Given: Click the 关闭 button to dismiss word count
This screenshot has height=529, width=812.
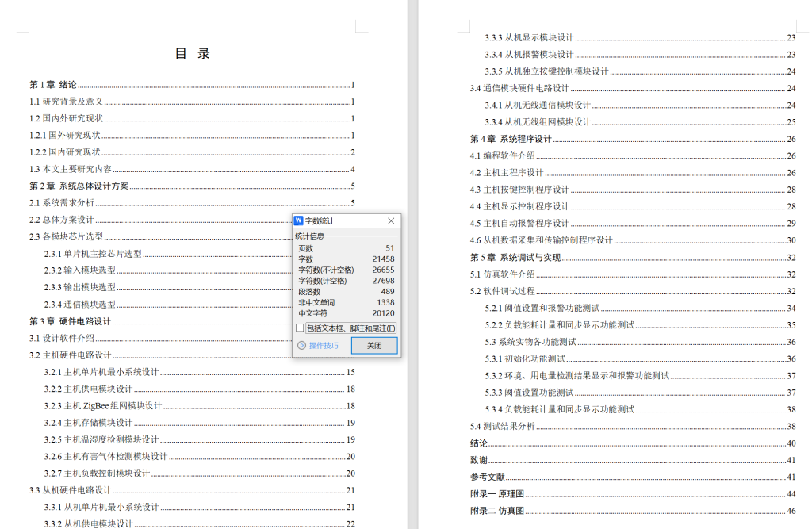Looking at the screenshot, I should 373,345.
